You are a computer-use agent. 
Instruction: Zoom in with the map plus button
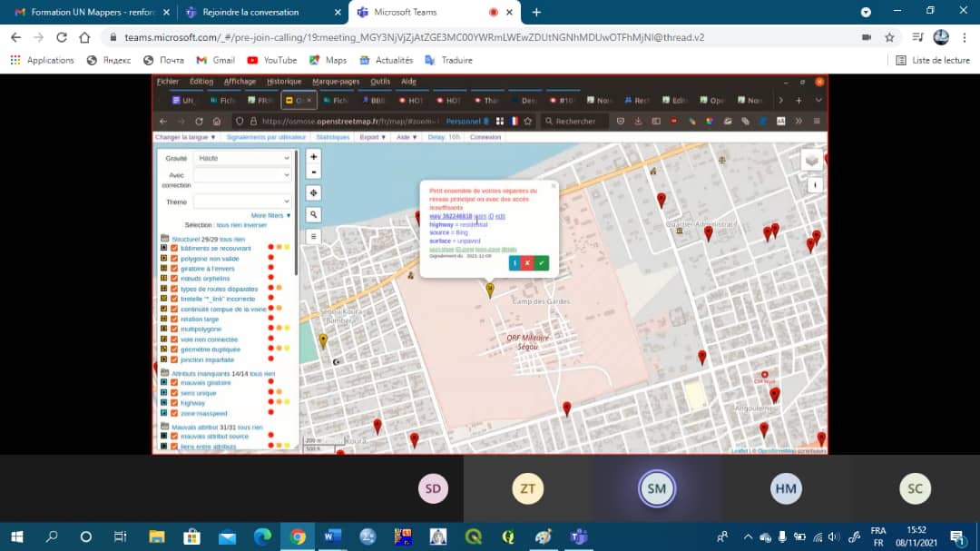coord(314,157)
